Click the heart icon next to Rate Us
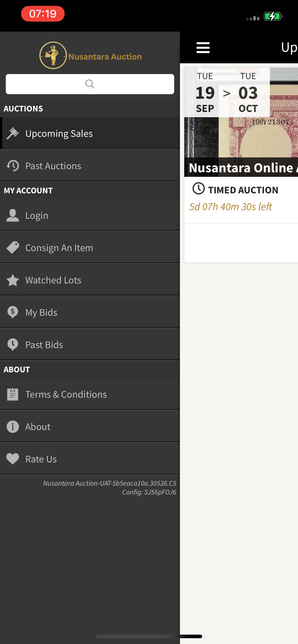Viewport: 298px width, 644px height. (x=13, y=459)
